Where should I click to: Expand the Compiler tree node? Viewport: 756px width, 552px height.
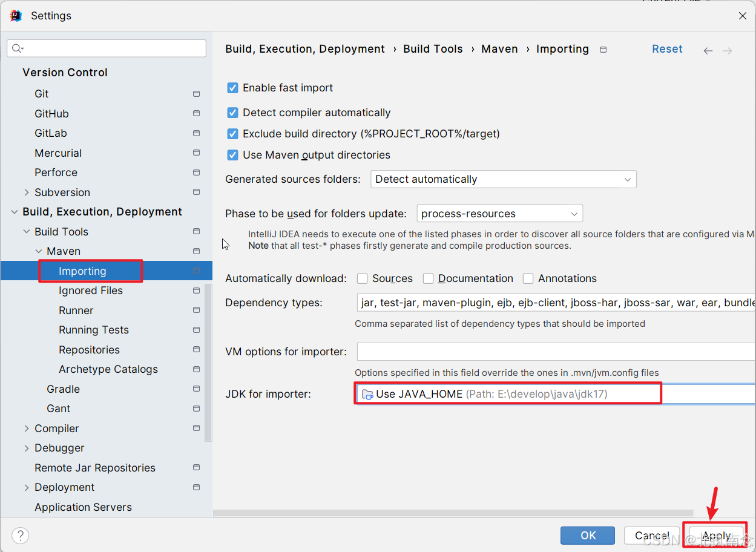point(27,429)
